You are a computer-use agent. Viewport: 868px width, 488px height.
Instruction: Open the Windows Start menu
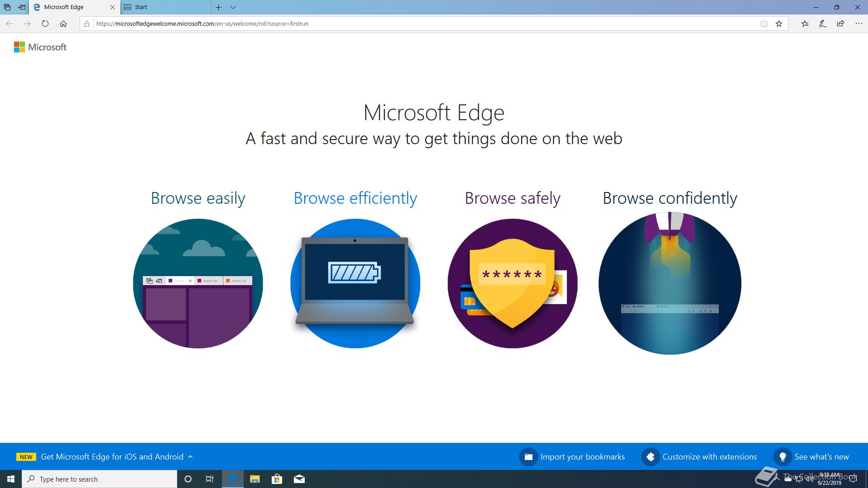coord(11,479)
